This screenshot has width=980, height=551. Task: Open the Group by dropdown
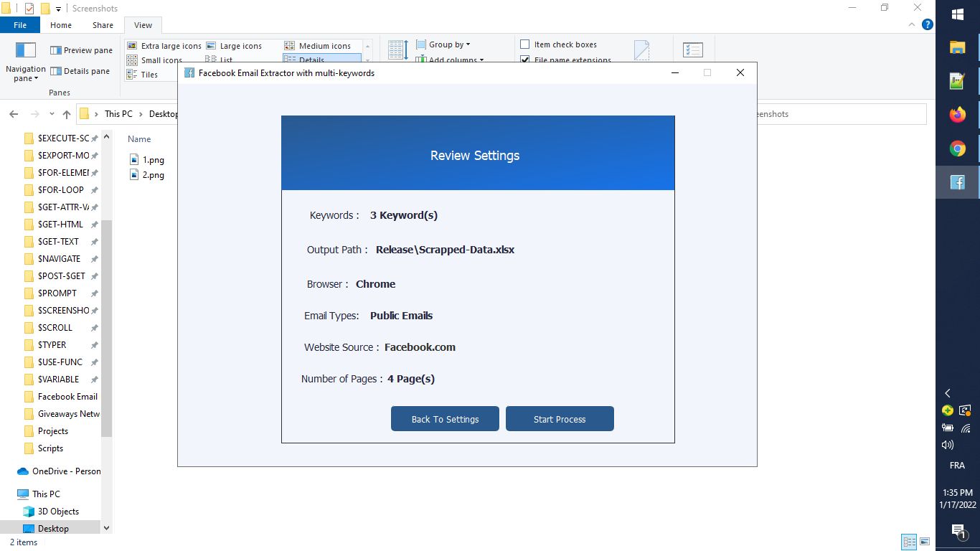(443, 44)
